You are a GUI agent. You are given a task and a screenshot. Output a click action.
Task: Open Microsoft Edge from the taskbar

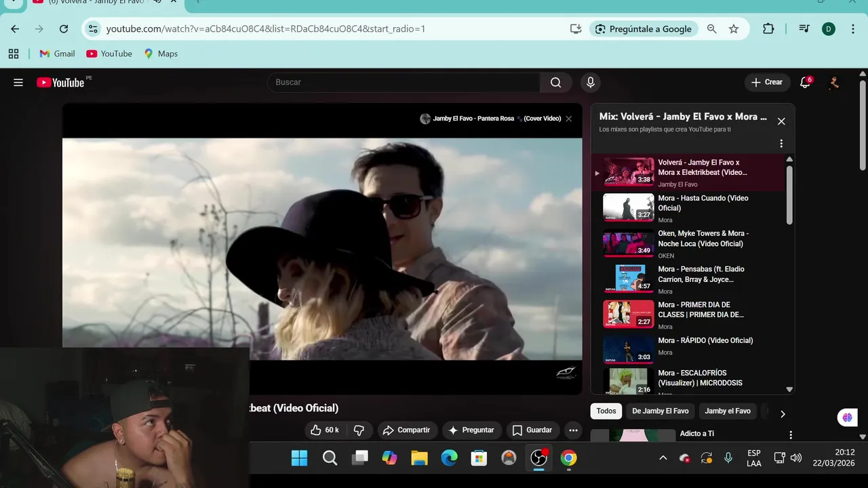pos(449,458)
